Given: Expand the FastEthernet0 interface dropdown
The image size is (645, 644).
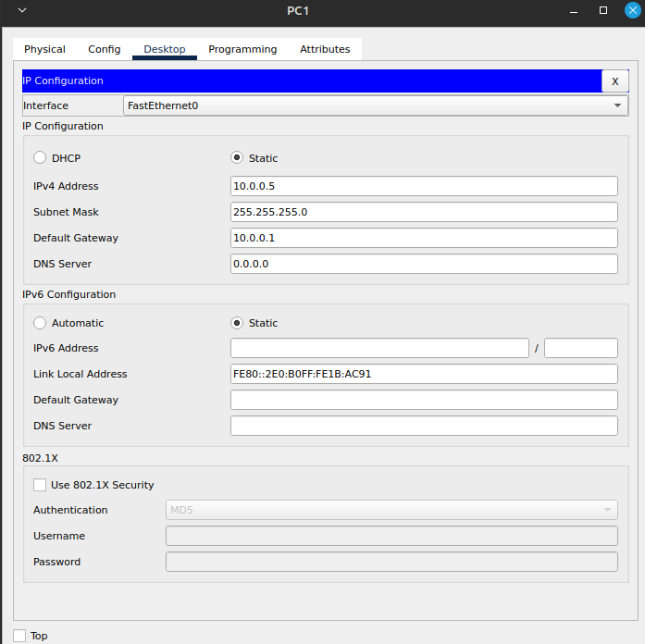Looking at the screenshot, I should (376, 105).
